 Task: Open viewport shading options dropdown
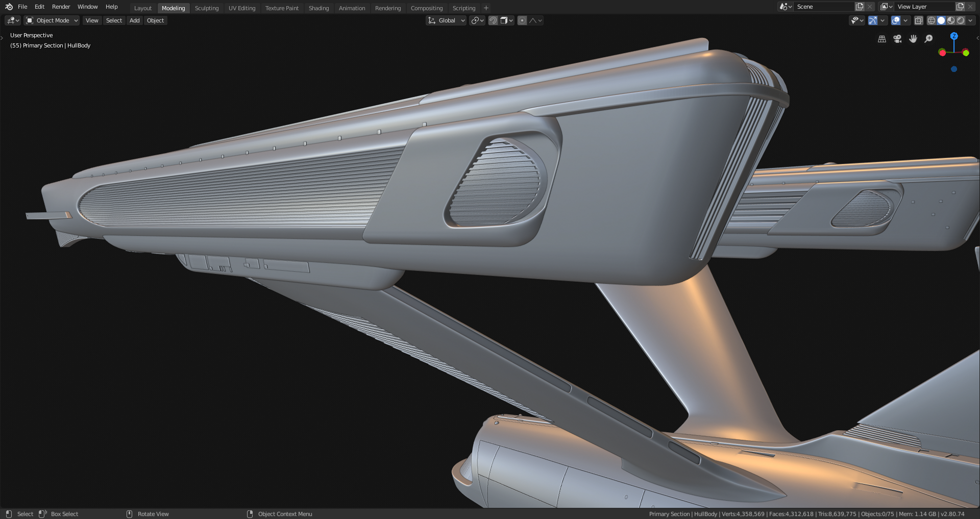(x=970, y=20)
